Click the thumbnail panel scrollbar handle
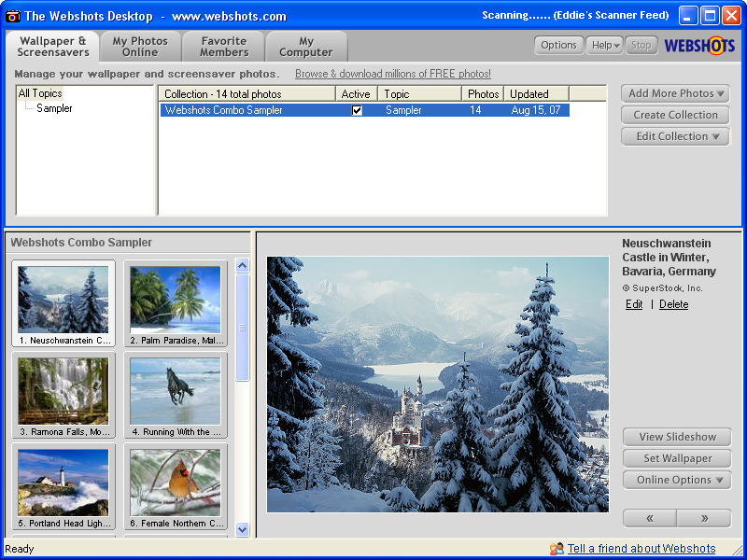The height and width of the screenshot is (560, 747). [x=243, y=328]
